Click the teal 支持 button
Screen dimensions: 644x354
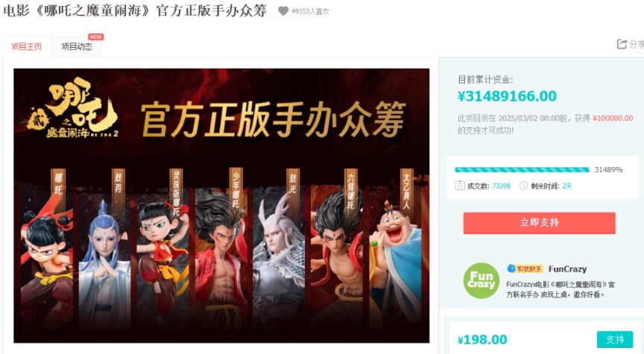(x=615, y=339)
